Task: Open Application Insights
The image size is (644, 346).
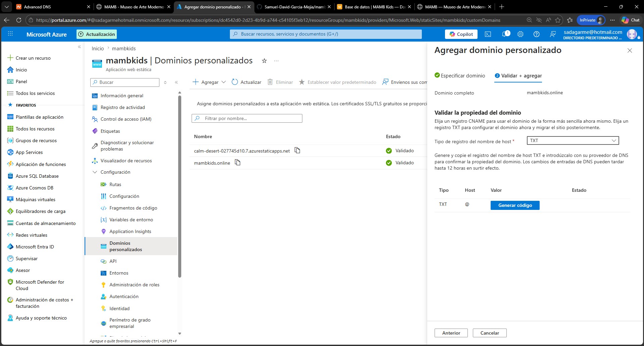Action: [x=130, y=231]
